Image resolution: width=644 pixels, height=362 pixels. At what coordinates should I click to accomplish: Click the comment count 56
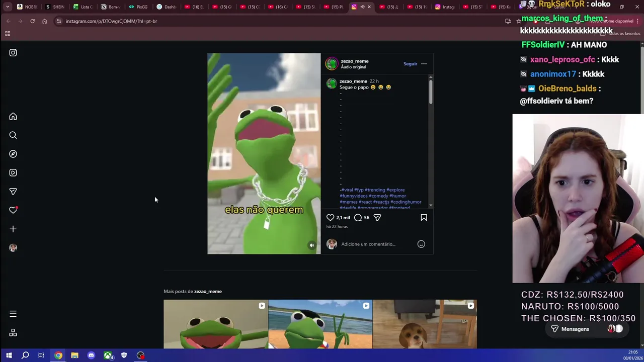click(x=366, y=218)
